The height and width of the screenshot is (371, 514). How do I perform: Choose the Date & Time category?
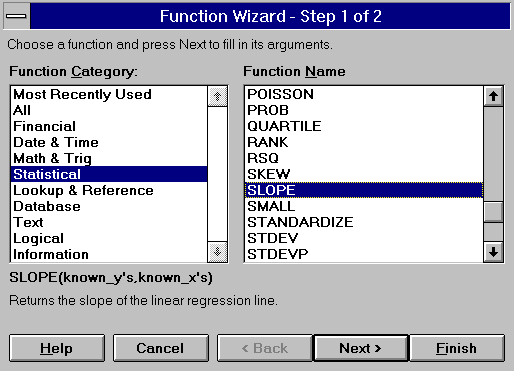[109, 142]
